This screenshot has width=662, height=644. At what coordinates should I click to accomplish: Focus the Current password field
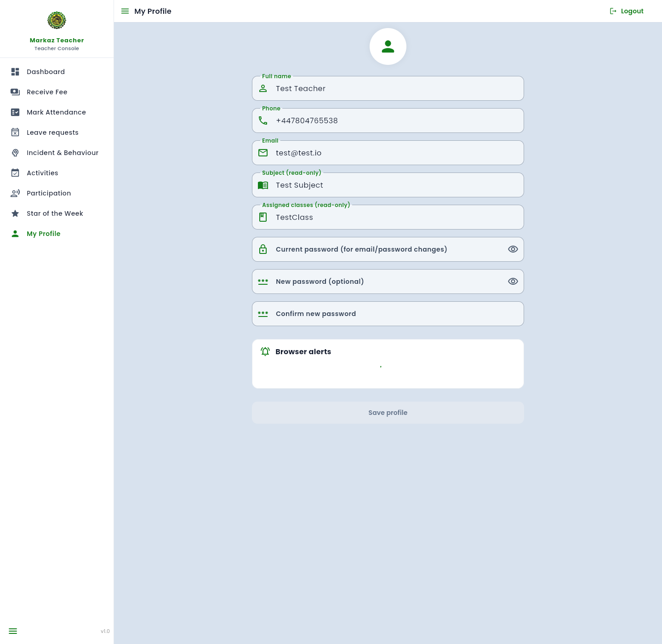click(x=388, y=249)
